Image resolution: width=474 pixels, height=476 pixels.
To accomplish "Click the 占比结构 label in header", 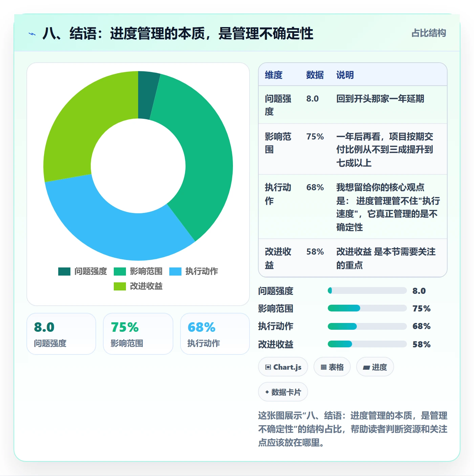I will (x=429, y=33).
